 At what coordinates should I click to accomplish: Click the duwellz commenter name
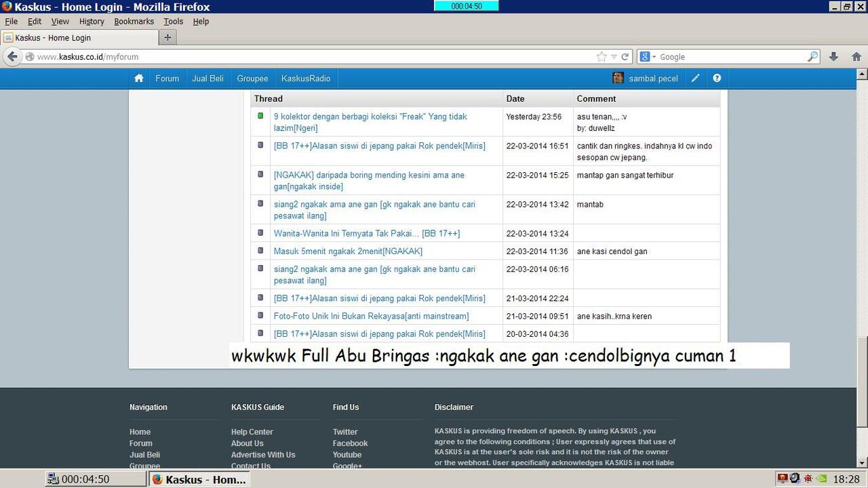tap(601, 128)
